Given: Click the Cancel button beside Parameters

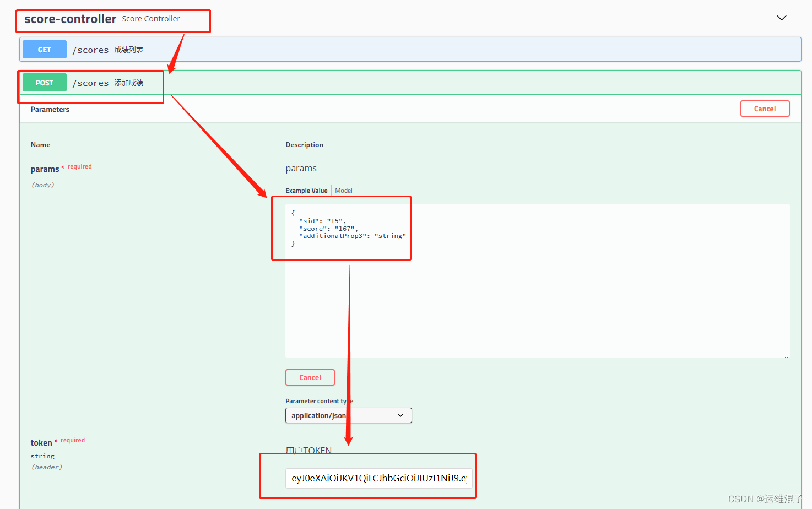Looking at the screenshot, I should pyautogui.click(x=765, y=109).
